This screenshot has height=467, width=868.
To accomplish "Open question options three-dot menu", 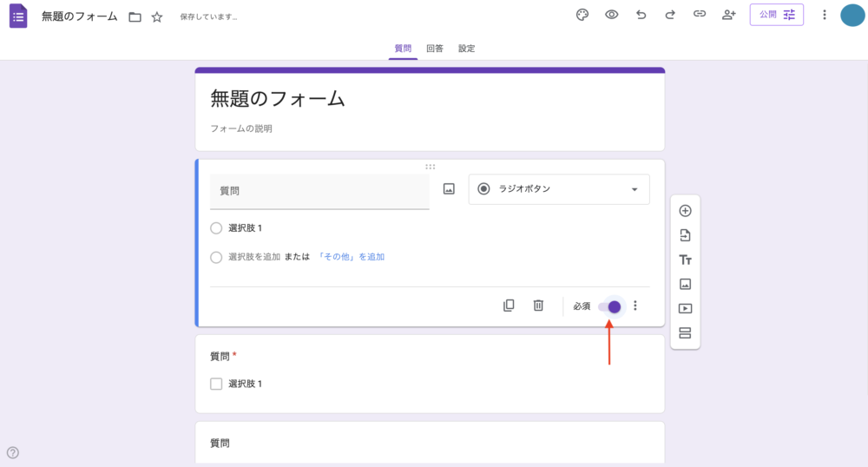I will point(635,306).
